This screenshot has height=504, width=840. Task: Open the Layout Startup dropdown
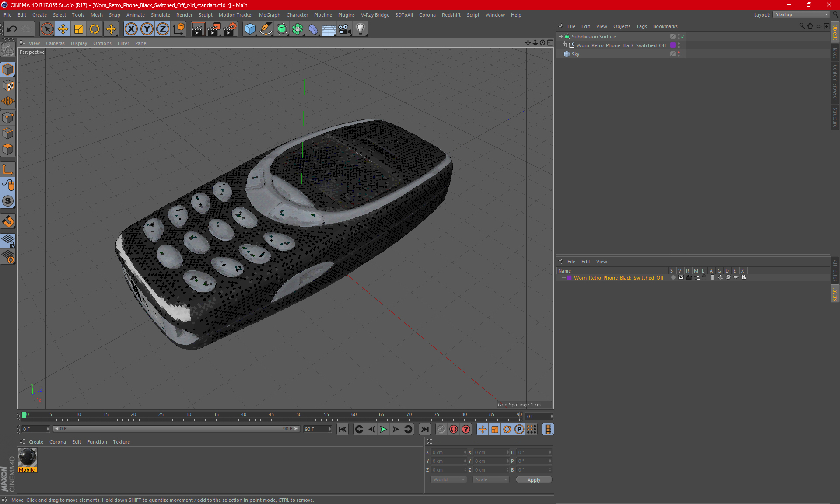(801, 14)
